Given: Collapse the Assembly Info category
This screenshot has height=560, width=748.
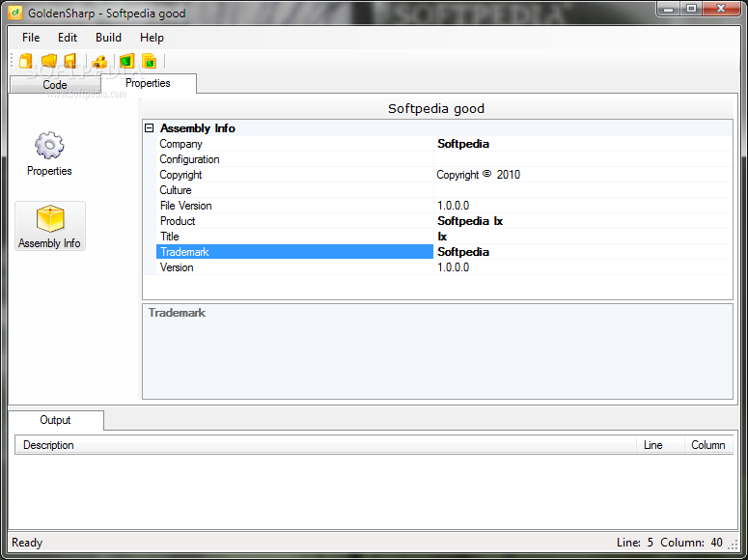Looking at the screenshot, I should pyautogui.click(x=150, y=128).
